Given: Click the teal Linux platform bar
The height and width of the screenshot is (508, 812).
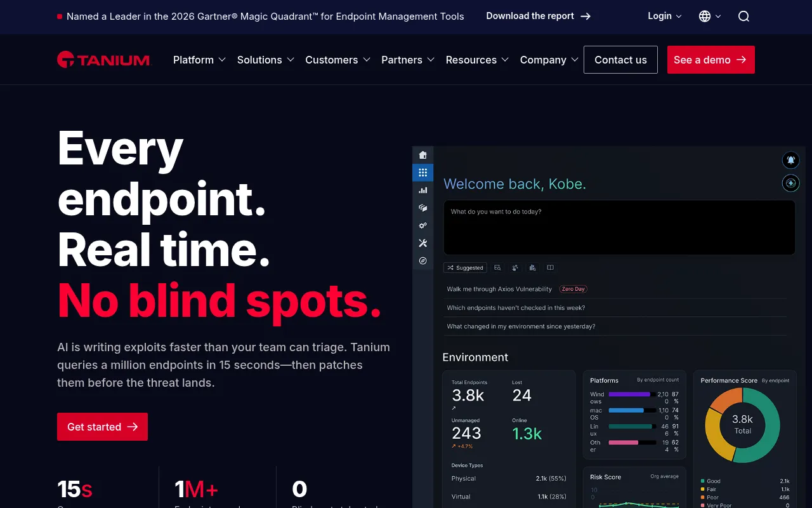Looking at the screenshot, I should (630, 426).
